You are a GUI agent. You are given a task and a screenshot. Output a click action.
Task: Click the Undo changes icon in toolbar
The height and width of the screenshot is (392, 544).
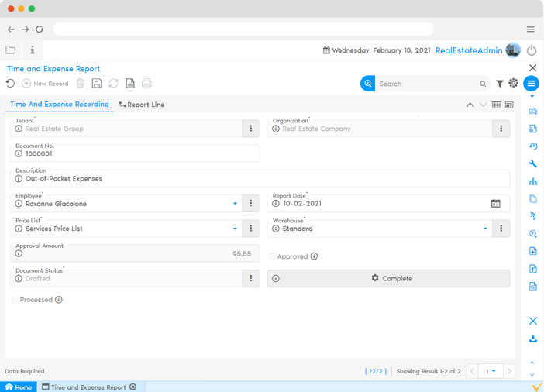click(10, 84)
